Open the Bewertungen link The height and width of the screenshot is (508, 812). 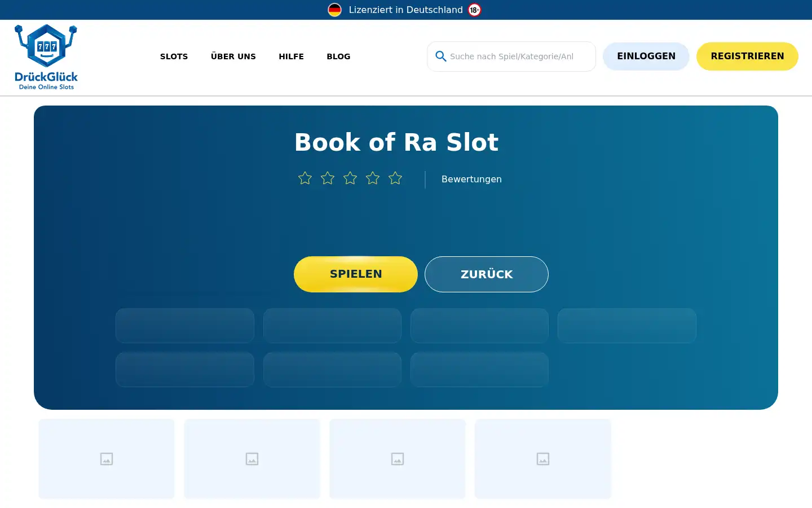(471, 179)
